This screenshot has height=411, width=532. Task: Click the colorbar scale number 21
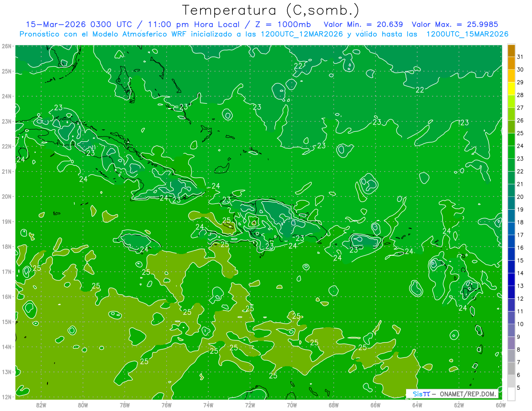[x=520, y=184]
